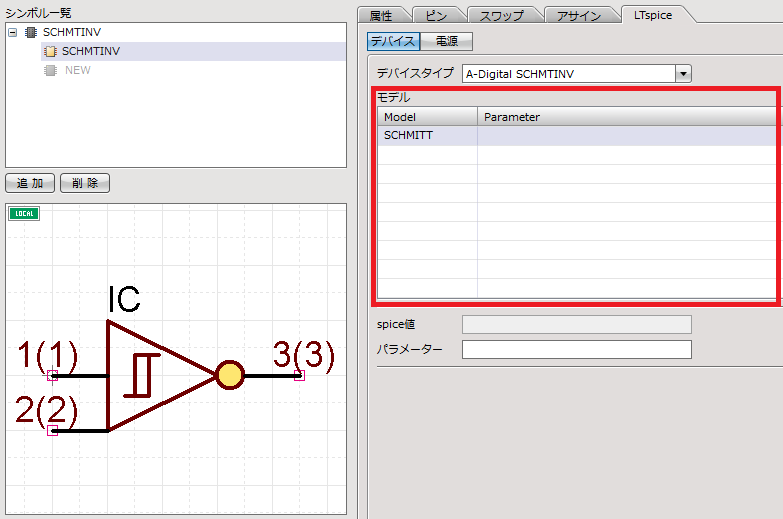Click the Parameter column header
783x519 pixels.
(x=627, y=117)
